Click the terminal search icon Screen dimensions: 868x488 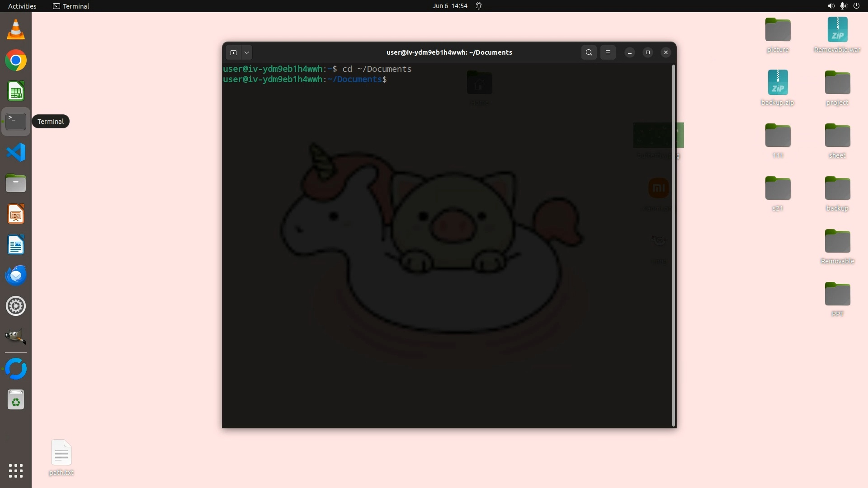click(589, 52)
